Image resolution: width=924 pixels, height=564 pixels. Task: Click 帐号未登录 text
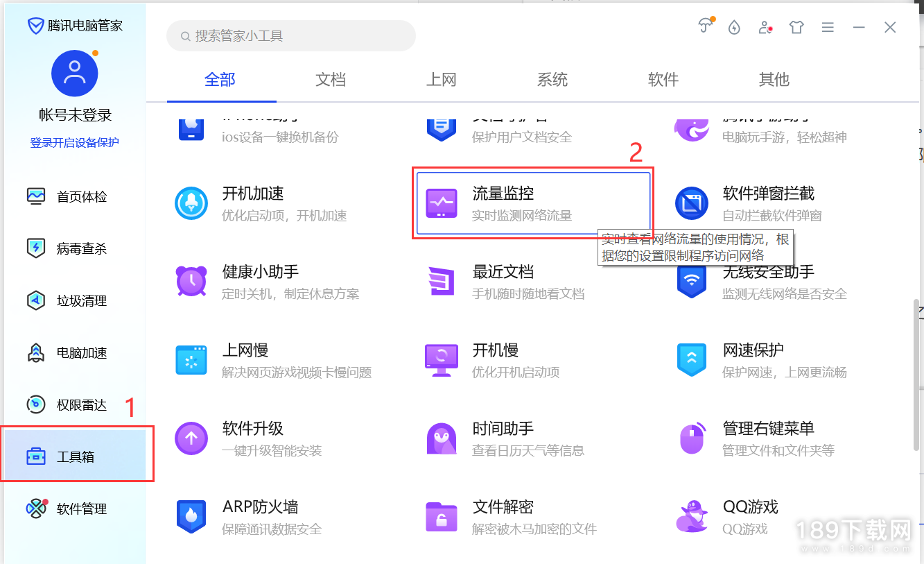coord(75,115)
